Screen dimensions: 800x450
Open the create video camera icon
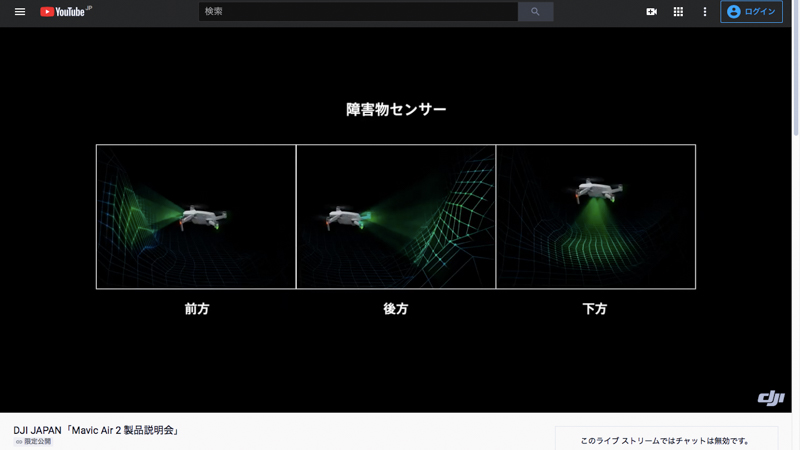tap(652, 11)
